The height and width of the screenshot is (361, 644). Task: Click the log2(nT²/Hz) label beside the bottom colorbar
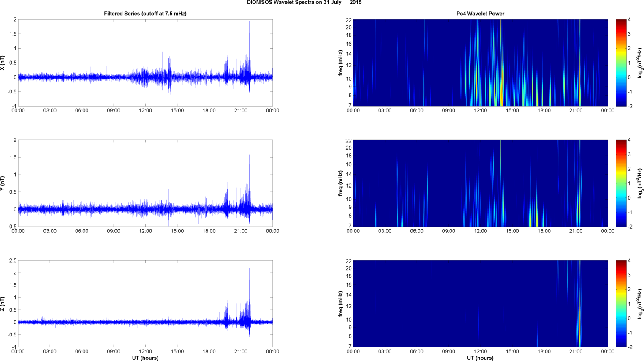pos(641,304)
